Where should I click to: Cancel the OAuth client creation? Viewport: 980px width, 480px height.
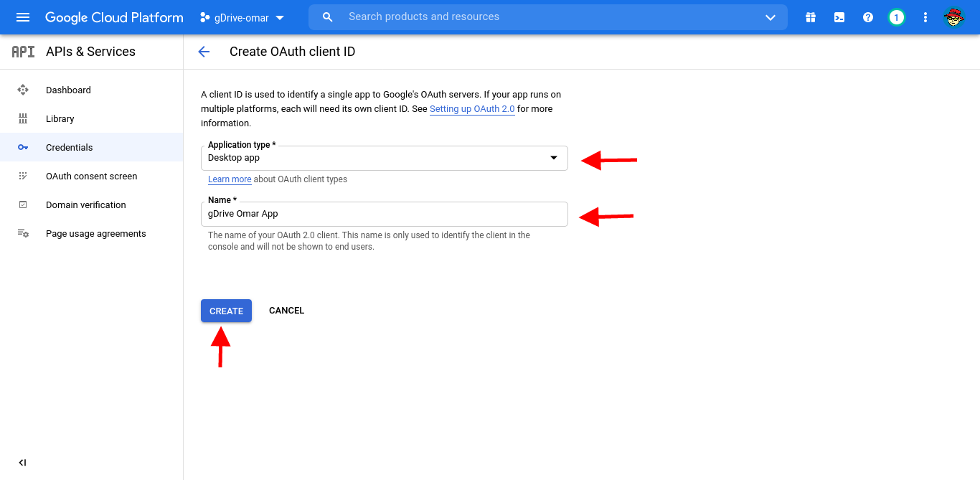click(286, 310)
